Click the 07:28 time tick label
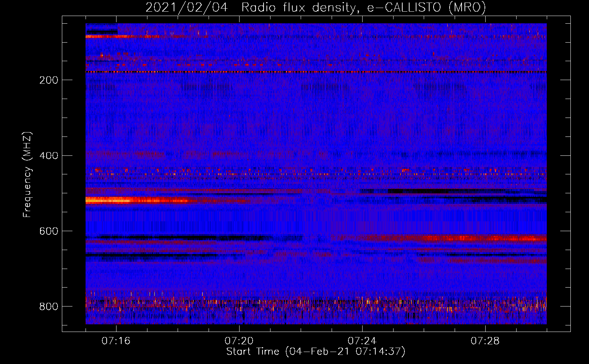This screenshot has height=364, width=589. click(x=485, y=341)
